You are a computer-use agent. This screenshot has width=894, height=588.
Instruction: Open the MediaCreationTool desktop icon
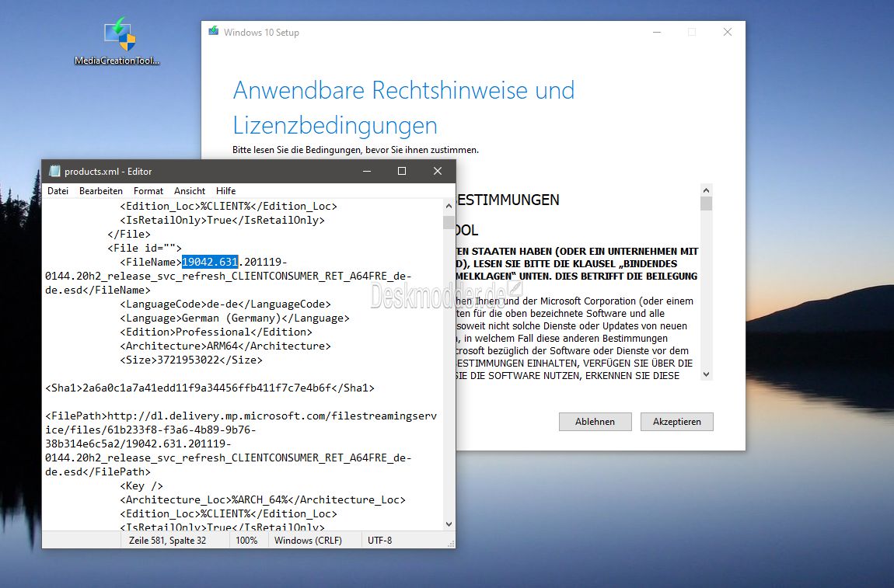(119, 42)
